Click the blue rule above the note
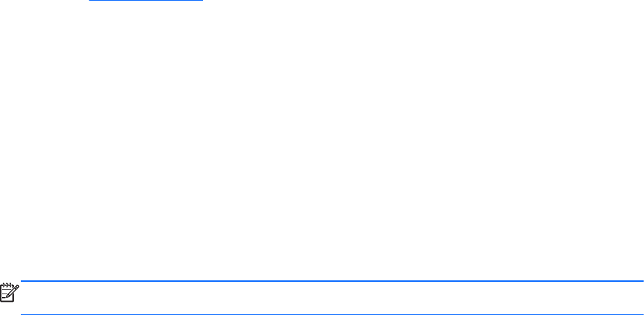 [x=332, y=281]
